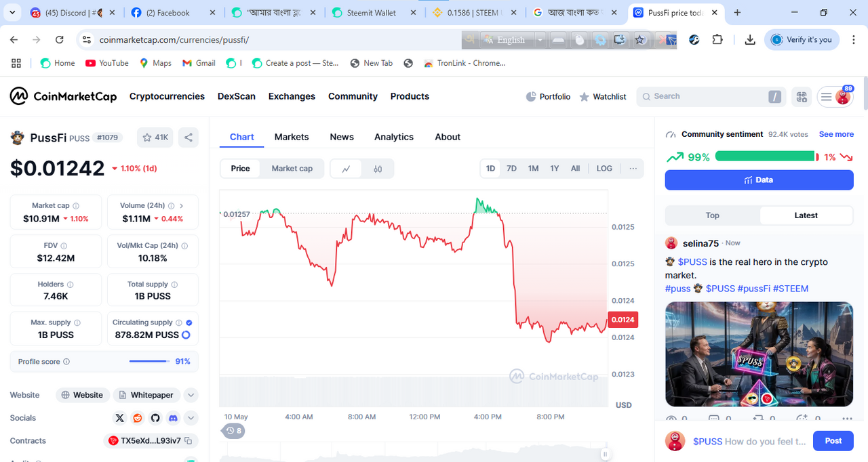Open the X (Twitter) social link

click(x=120, y=418)
